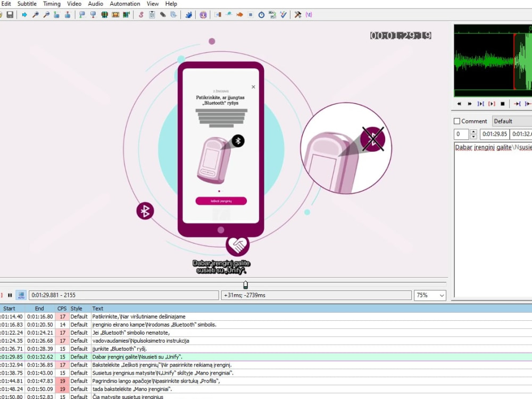Open the Spell Checker checkmark icon
Image resolution: width=532 pixels, height=399 pixels.
pos(283,14)
